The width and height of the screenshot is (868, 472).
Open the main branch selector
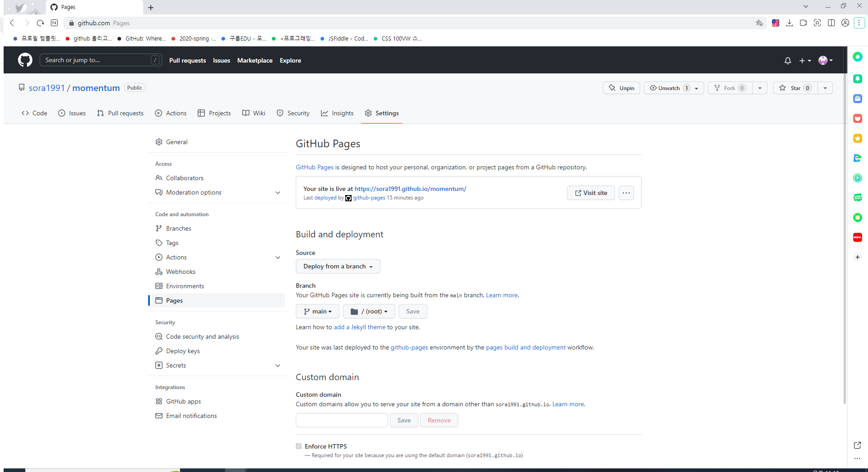pos(317,311)
